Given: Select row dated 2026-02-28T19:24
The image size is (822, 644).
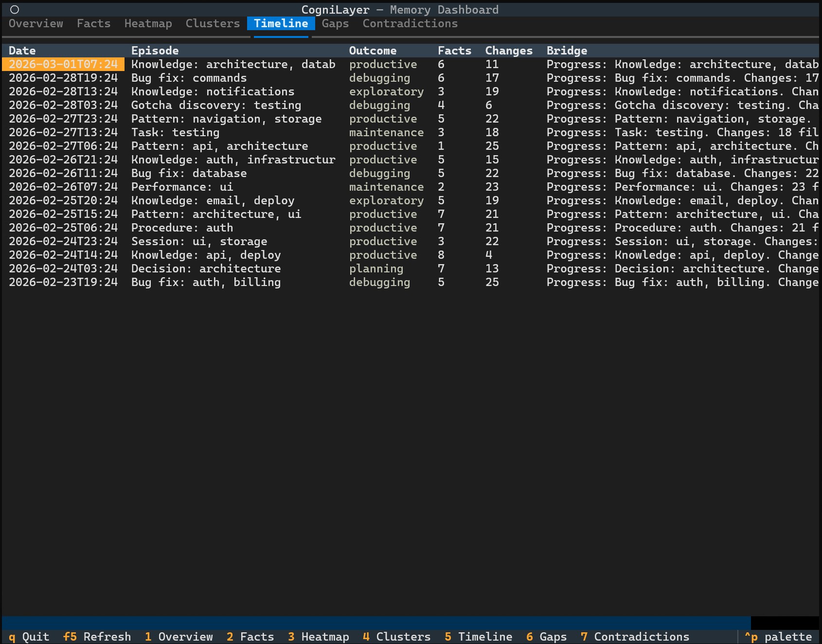Looking at the screenshot, I should (411, 78).
